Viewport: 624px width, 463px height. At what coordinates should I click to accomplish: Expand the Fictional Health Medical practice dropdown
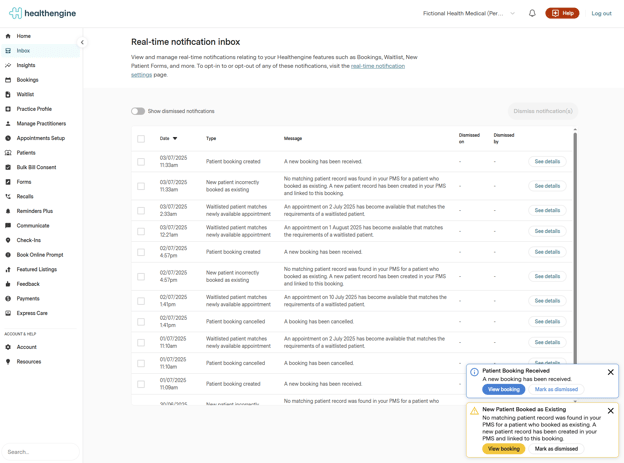pos(513,14)
